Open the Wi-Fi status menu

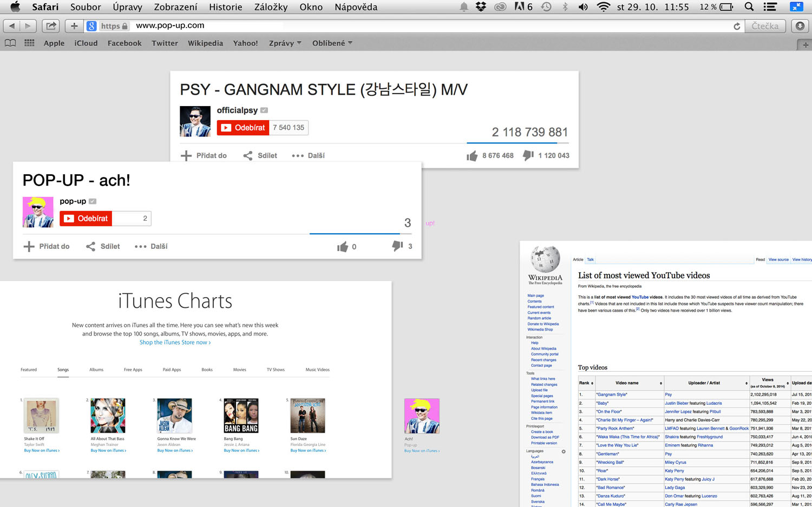[603, 7]
